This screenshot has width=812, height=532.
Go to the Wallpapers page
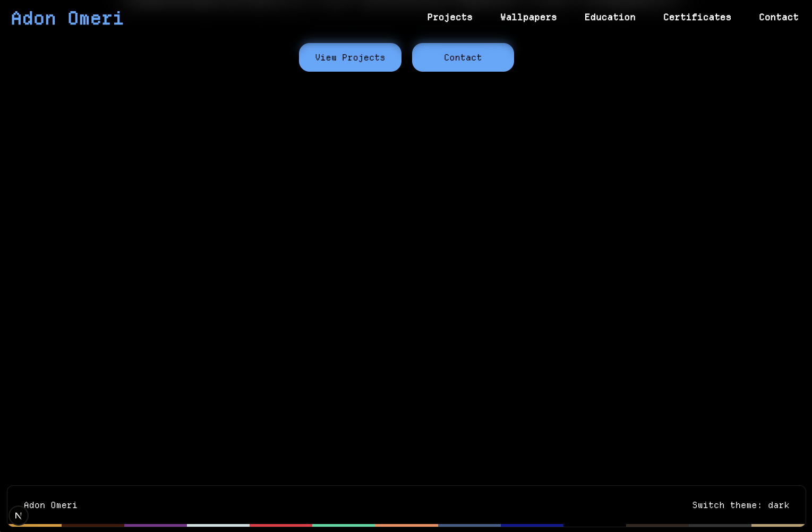point(528,17)
